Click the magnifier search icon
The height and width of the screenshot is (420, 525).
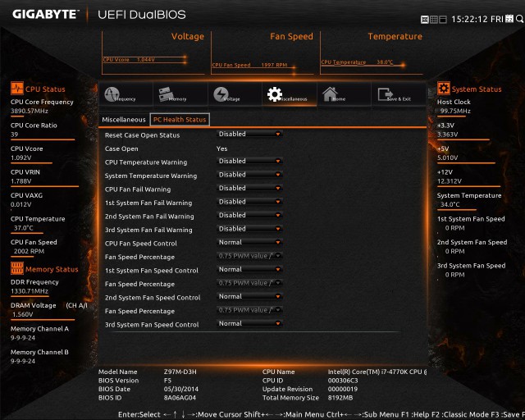pyautogui.click(x=519, y=19)
